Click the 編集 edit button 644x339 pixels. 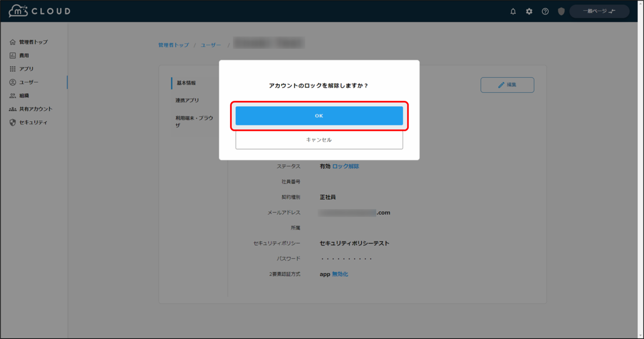507,85
